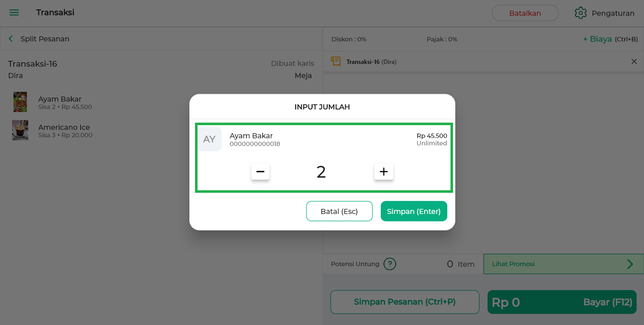Screen dimensions: 644x325
Task: Open the hamburger menu
Action: tap(14, 13)
